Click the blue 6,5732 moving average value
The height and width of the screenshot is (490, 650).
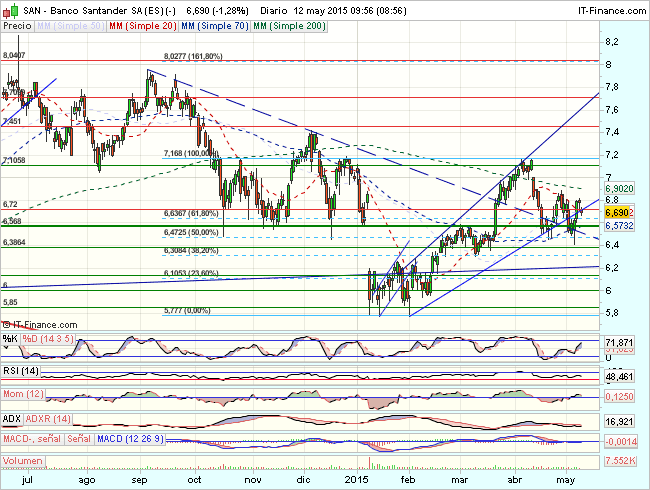point(619,226)
